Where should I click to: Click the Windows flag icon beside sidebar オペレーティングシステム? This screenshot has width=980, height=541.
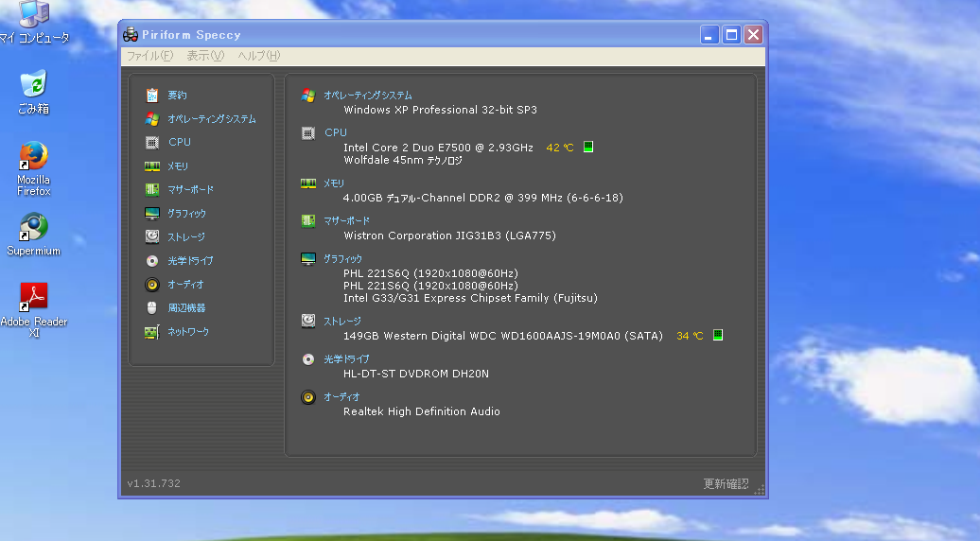pyautogui.click(x=152, y=118)
